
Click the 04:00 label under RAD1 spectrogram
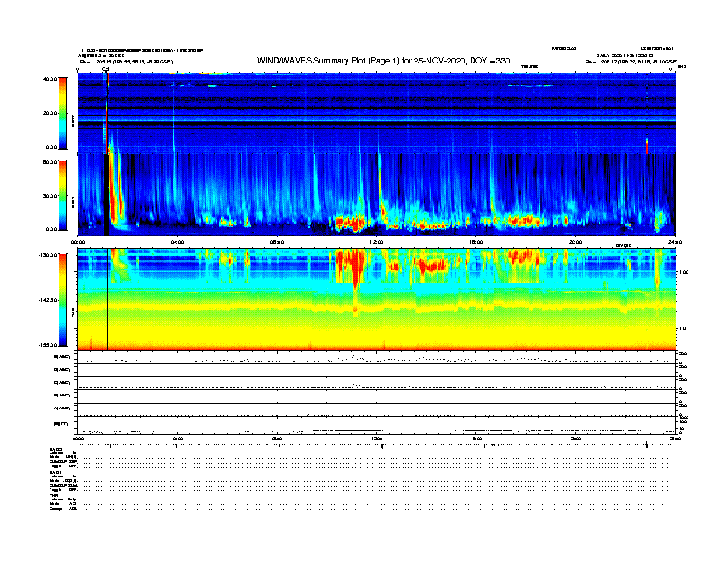[177, 242]
